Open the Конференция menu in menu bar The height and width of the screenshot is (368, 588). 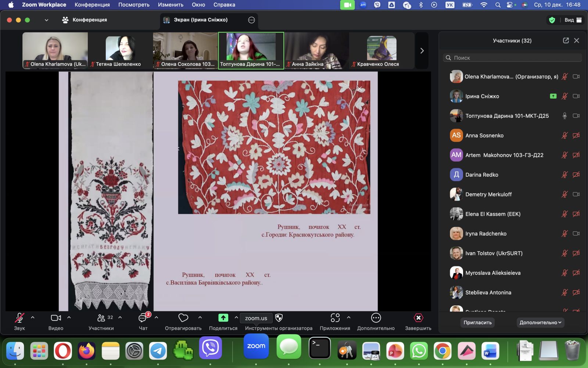92,5
